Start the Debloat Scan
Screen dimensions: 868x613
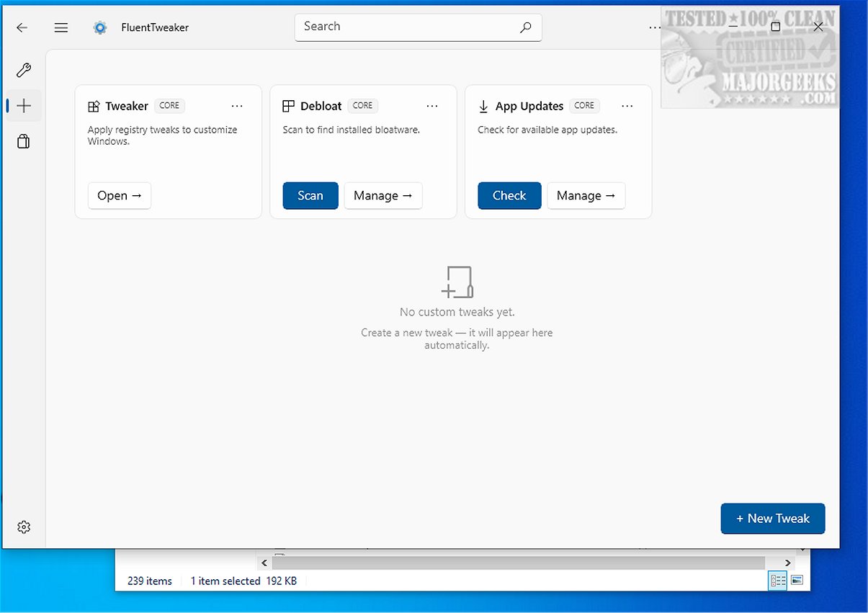(310, 195)
